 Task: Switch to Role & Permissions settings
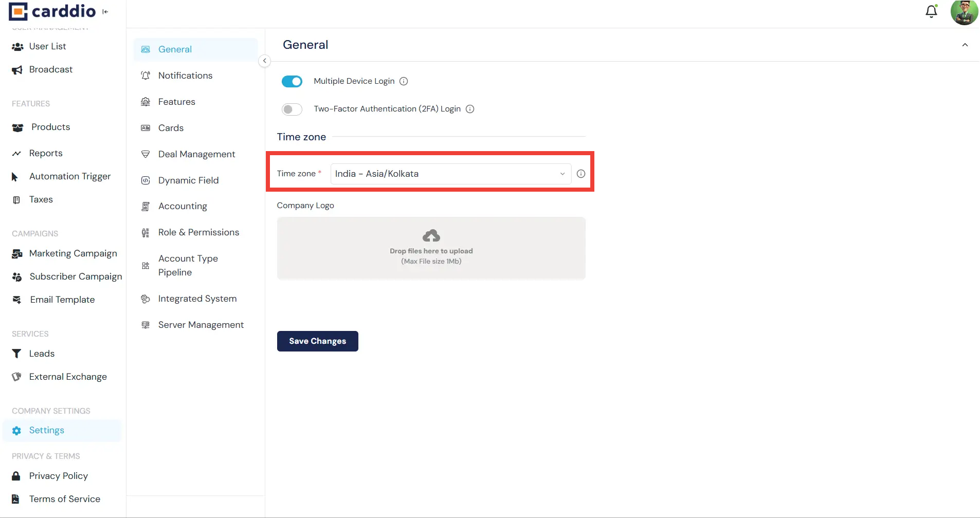point(198,232)
